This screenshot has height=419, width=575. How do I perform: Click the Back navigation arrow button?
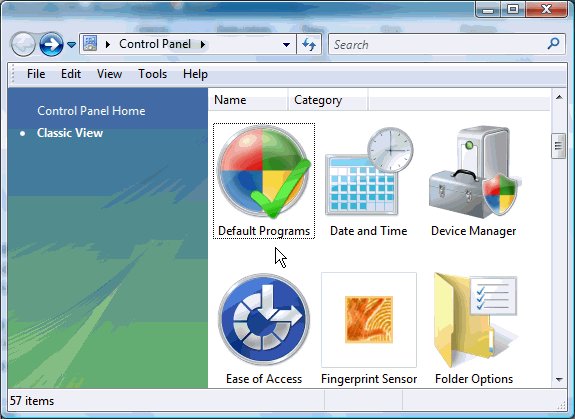pos(23,44)
